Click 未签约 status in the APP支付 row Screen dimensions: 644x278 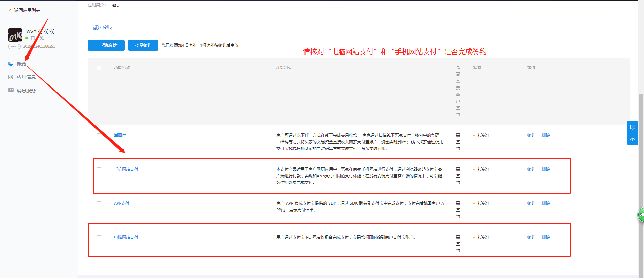[x=483, y=203]
